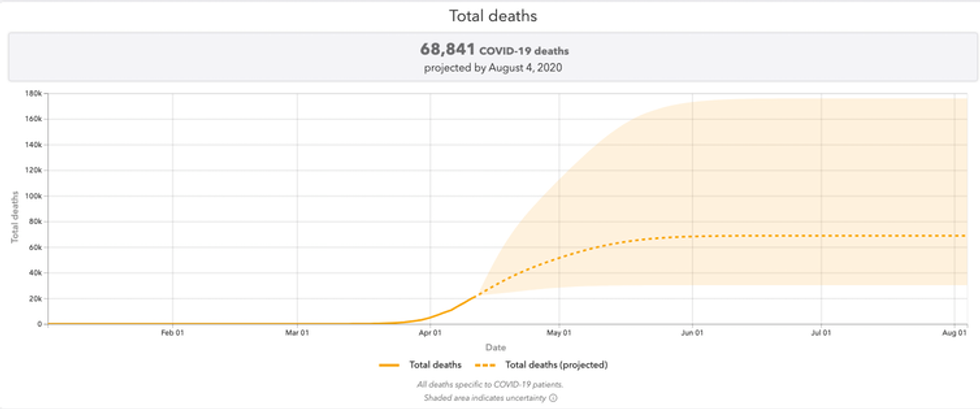This screenshot has width=980, height=409.
Task: Click the 60k value on the vertical axis
Action: [x=33, y=247]
